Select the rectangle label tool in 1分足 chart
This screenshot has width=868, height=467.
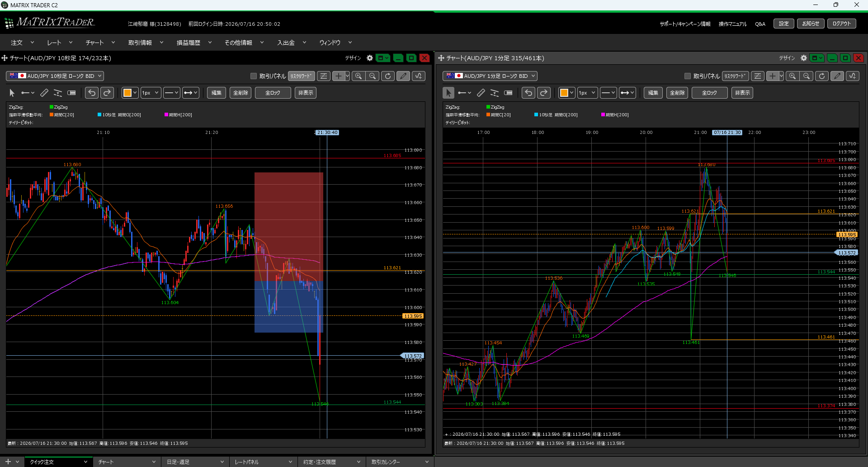coord(508,93)
